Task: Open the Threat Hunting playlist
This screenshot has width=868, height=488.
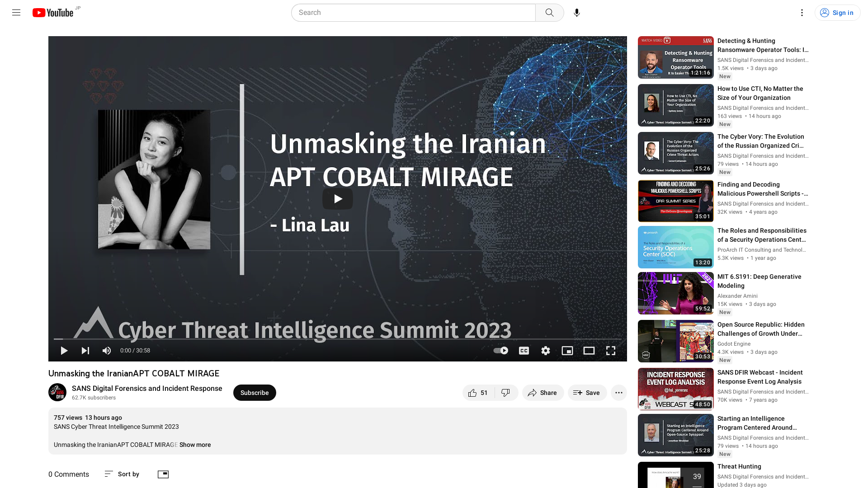Action: coord(739,466)
